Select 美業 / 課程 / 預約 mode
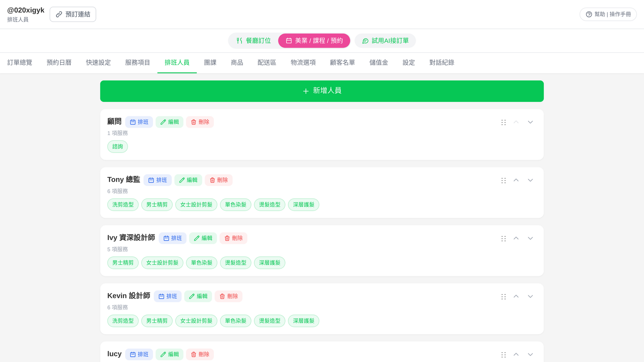This screenshot has height=362, width=644. coord(314,41)
